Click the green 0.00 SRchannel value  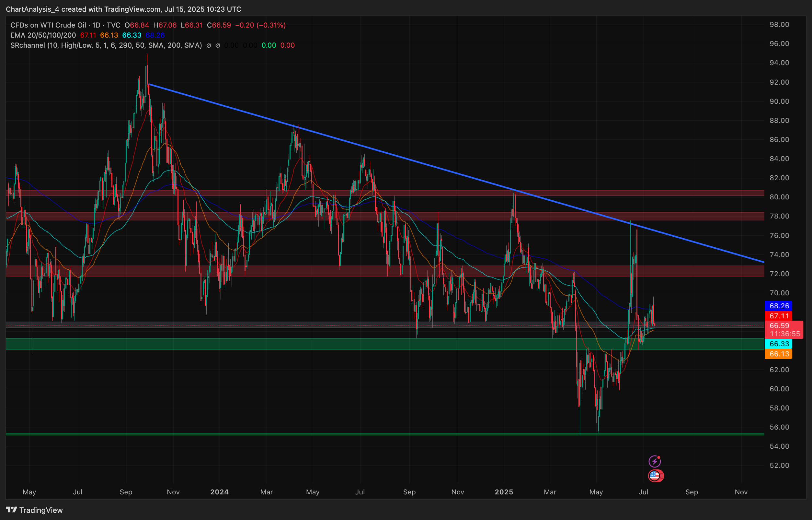point(269,45)
